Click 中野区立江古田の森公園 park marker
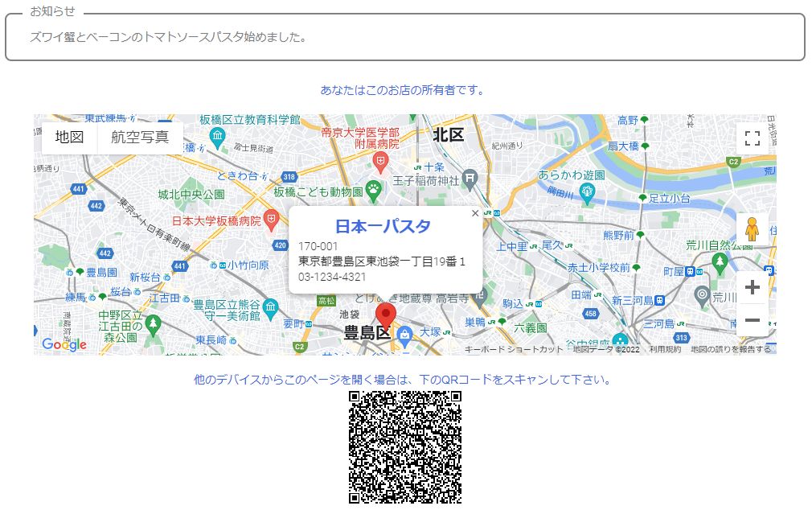This screenshot has height=510, width=812. pos(152,326)
